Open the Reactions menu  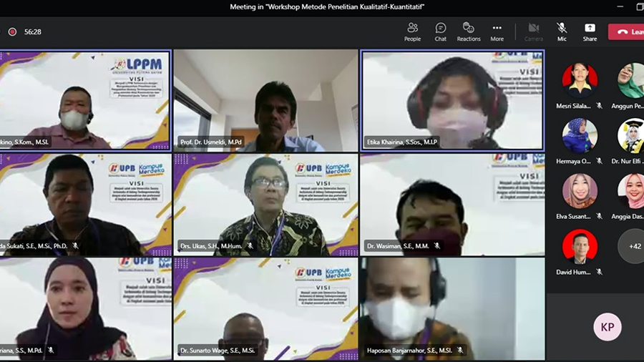pyautogui.click(x=469, y=31)
